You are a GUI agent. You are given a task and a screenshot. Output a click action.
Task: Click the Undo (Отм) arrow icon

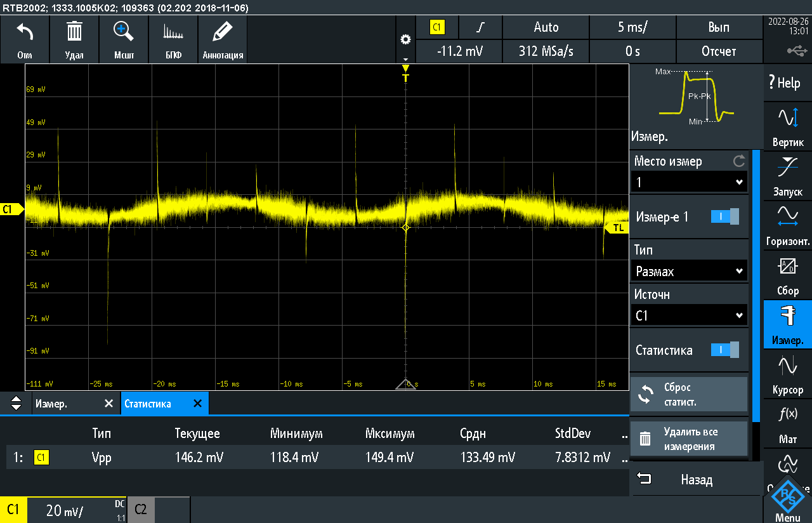pyautogui.click(x=25, y=32)
